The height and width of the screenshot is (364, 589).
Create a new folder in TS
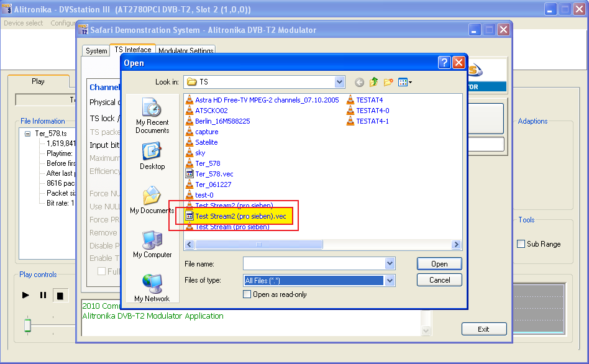click(x=388, y=82)
